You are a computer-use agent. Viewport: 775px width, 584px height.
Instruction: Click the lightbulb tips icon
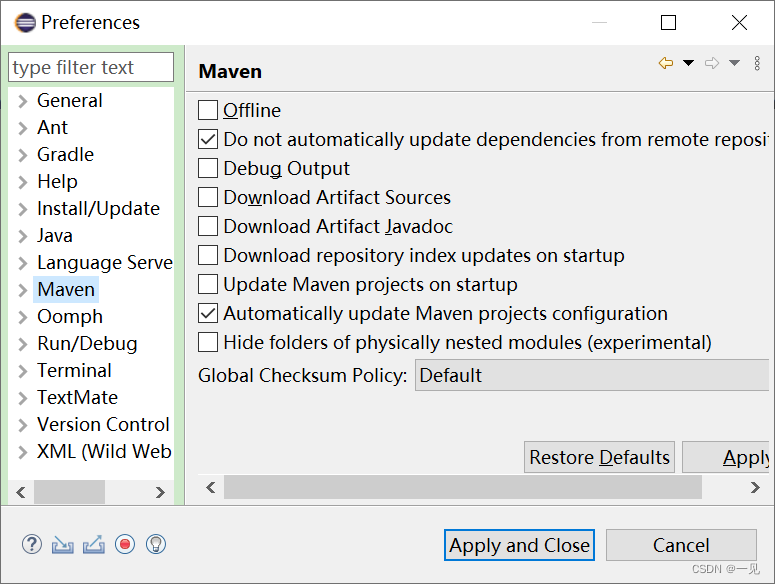(x=156, y=544)
